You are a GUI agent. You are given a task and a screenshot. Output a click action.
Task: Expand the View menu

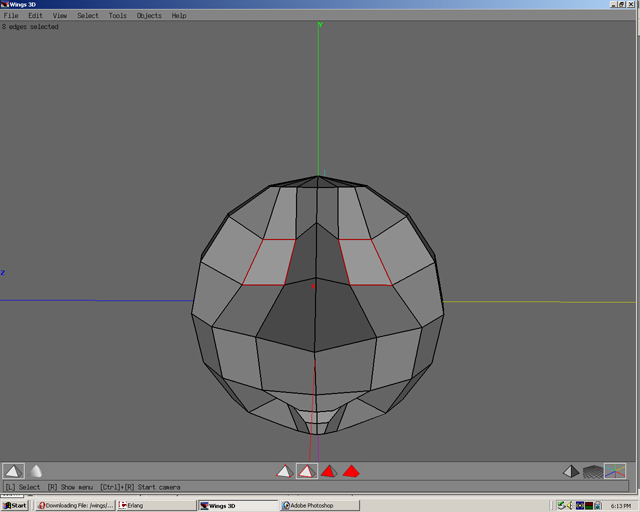tap(60, 16)
